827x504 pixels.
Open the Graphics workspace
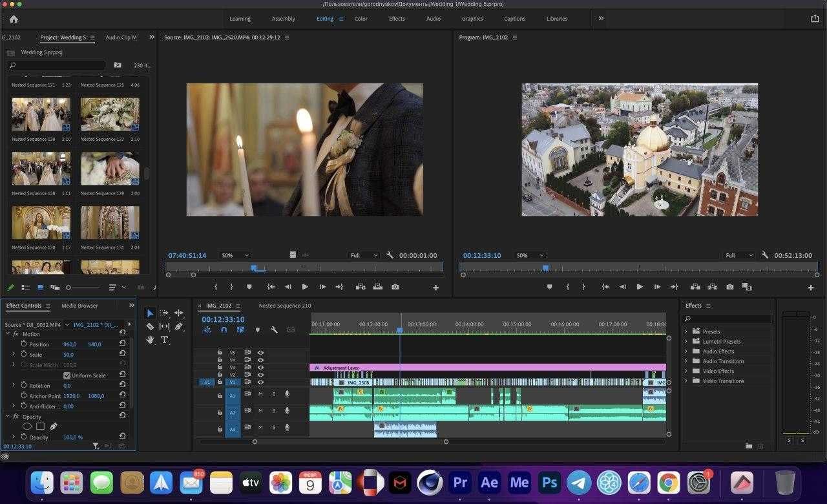[x=472, y=19]
